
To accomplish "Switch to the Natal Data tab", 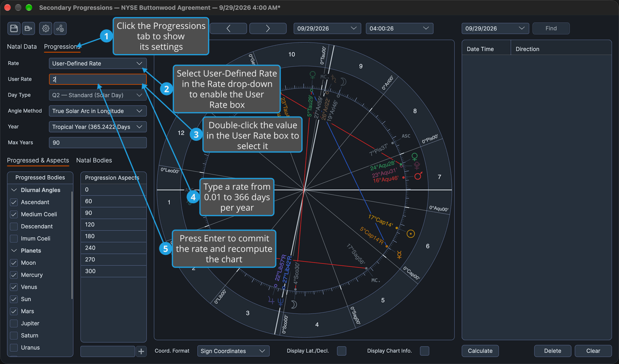I will pos(22,47).
